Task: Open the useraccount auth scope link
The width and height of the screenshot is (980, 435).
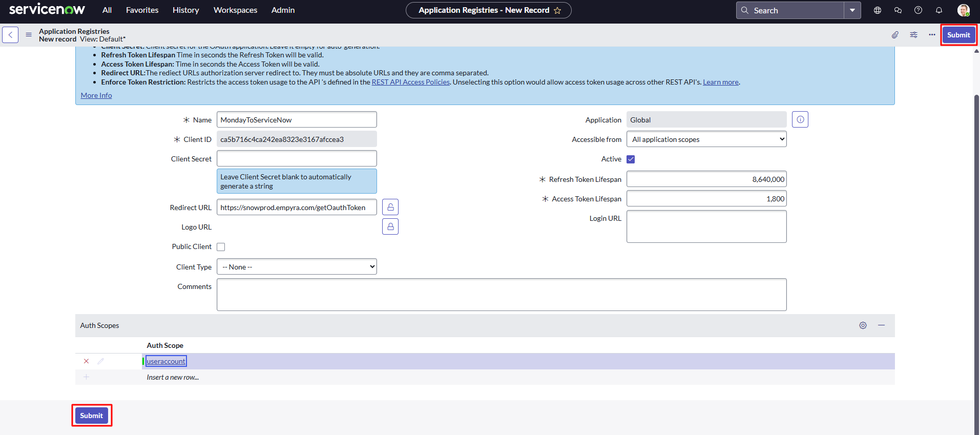Action: [166, 361]
